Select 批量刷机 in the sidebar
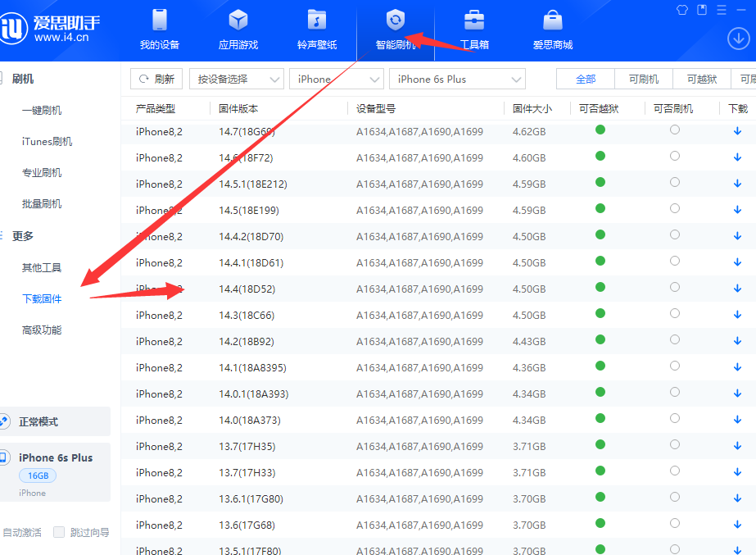This screenshot has height=555, width=756. (42, 203)
